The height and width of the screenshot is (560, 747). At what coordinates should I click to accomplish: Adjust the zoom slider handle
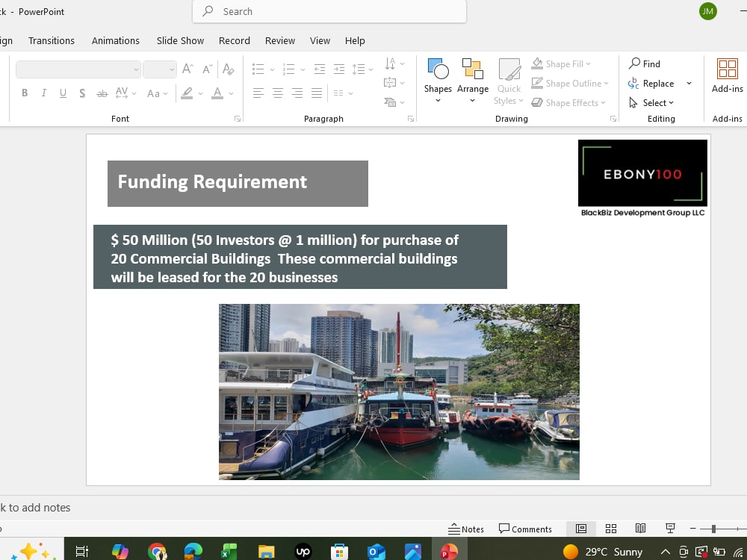(713, 529)
